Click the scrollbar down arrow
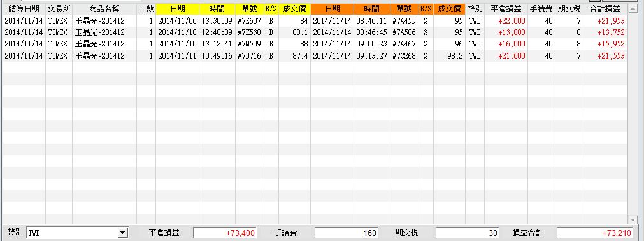The height and width of the screenshot is (241, 644). click(632, 220)
